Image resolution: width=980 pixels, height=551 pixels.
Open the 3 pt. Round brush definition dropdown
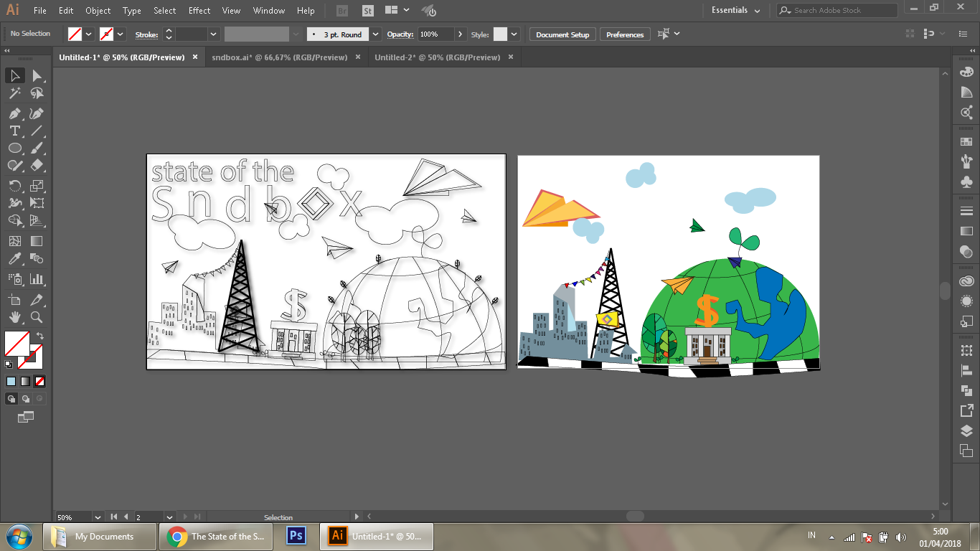click(x=375, y=34)
